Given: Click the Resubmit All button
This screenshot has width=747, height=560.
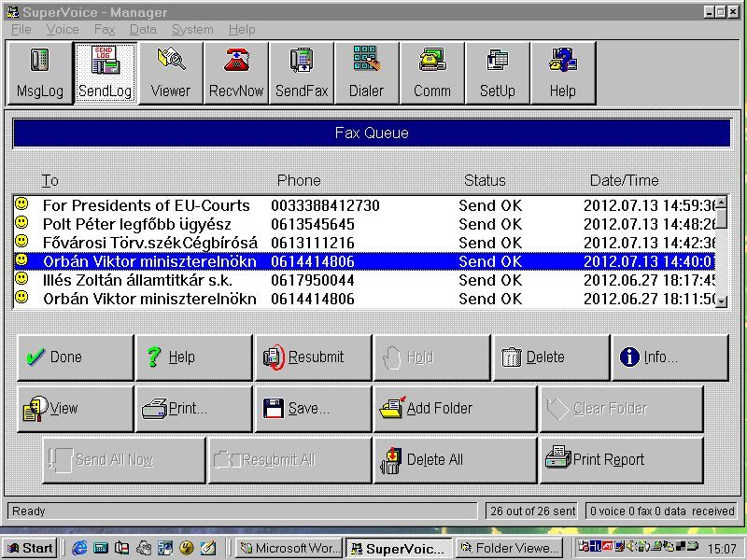Looking at the screenshot, I should click(x=289, y=460).
